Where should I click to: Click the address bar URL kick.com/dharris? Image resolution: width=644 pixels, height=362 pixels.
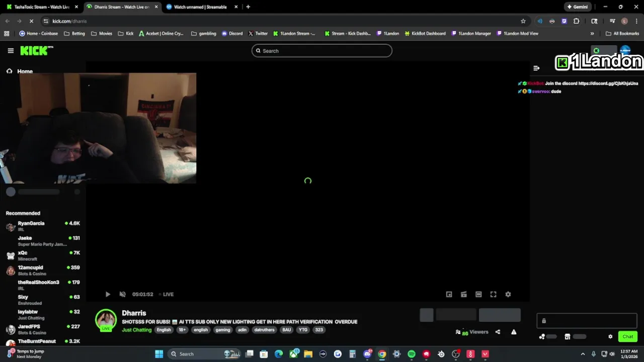tap(69, 21)
